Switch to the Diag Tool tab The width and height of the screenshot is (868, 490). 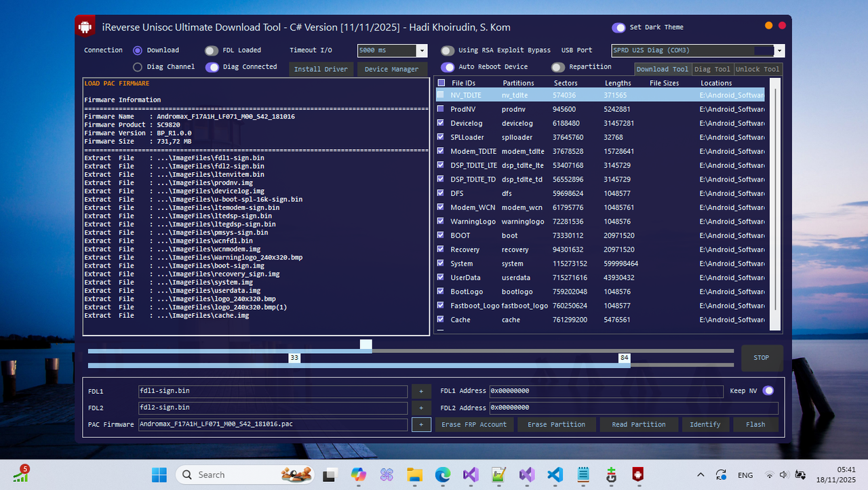pos(712,69)
